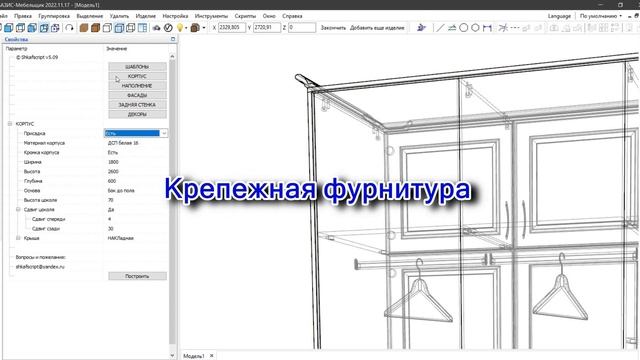The width and height of the screenshot is (640, 360).
Task: Click the split viewport layout icon
Action: (x=142, y=28)
